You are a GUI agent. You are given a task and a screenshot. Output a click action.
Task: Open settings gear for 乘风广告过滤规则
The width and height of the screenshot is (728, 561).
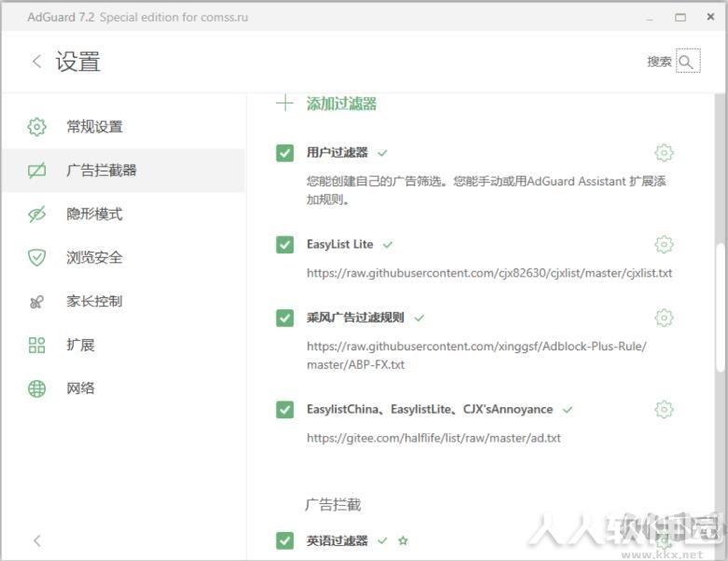[x=664, y=318]
